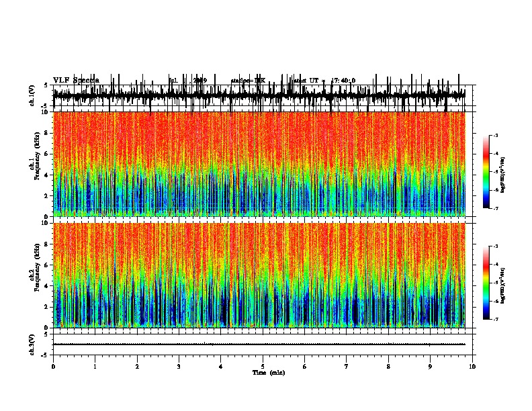This screenshot has height=411, width=532.
Task: Click the ch.1 spectrogram color scale bar
Action: (486, 172)
